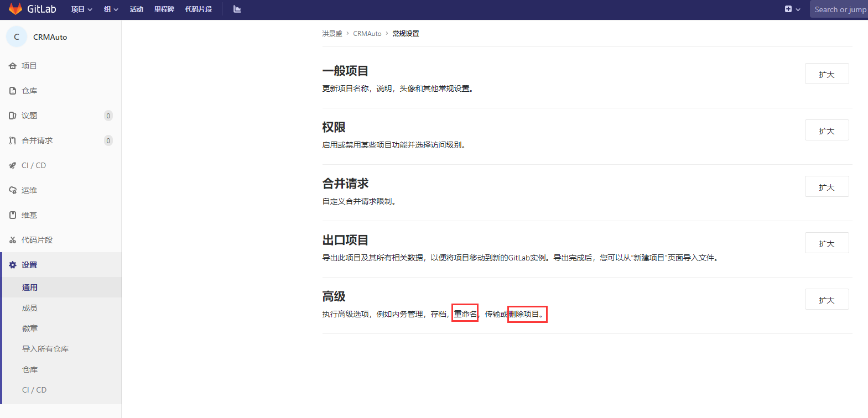Go to 活动 in top navigation
This screenshot has width=868, height=418.
[136, 9]
